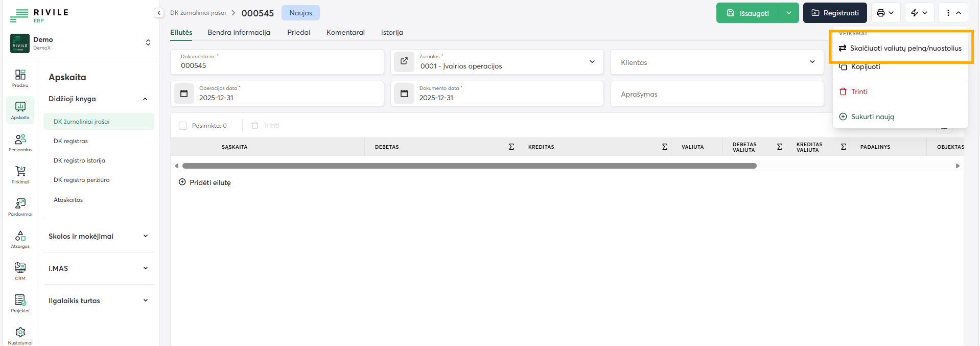Open the printer options button
Screen dimensions: 980x346
tap(885, 13)
